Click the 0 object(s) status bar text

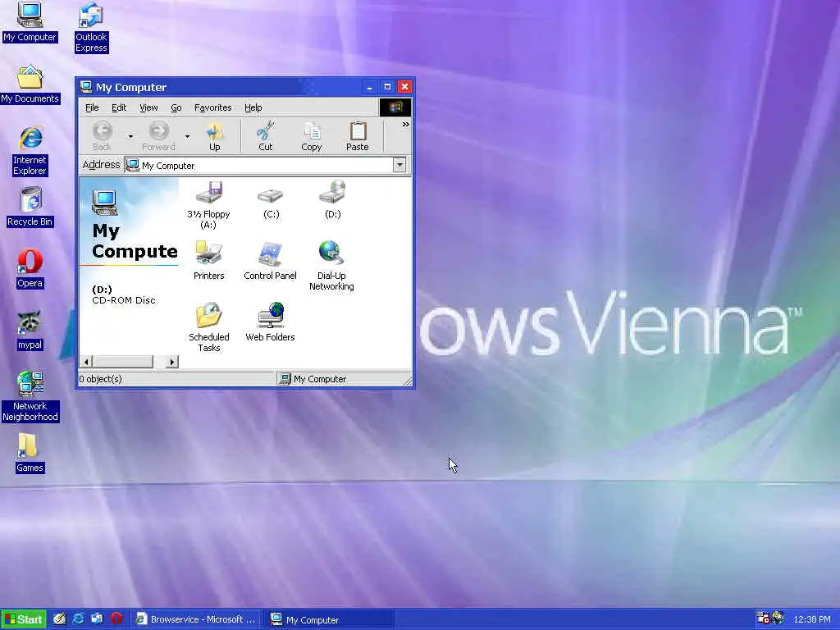point(100,379)
